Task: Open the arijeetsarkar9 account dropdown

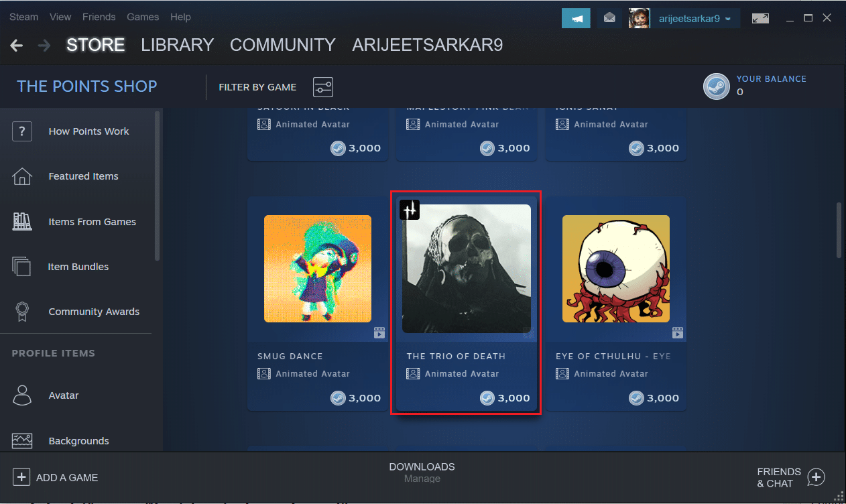Action: click(694, 19)
